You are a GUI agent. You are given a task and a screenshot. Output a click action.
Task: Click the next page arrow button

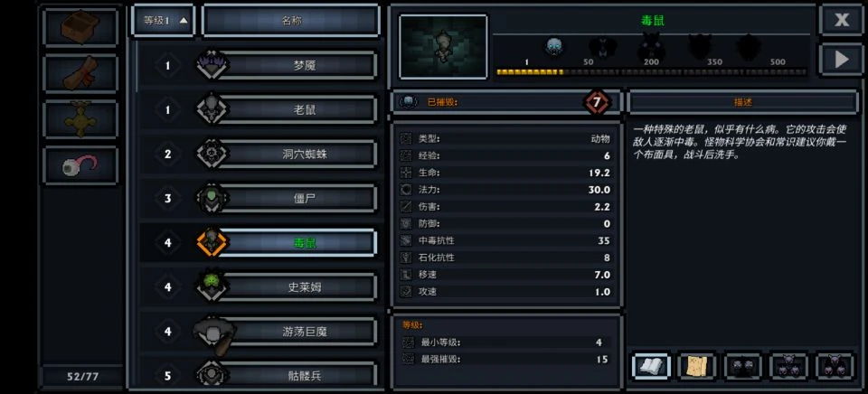[x=842, y=60]
